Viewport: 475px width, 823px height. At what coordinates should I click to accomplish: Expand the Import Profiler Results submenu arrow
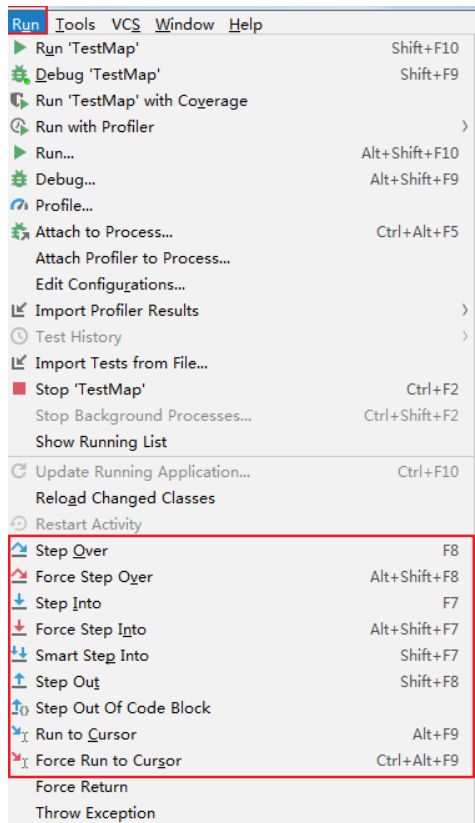[465, 310]
